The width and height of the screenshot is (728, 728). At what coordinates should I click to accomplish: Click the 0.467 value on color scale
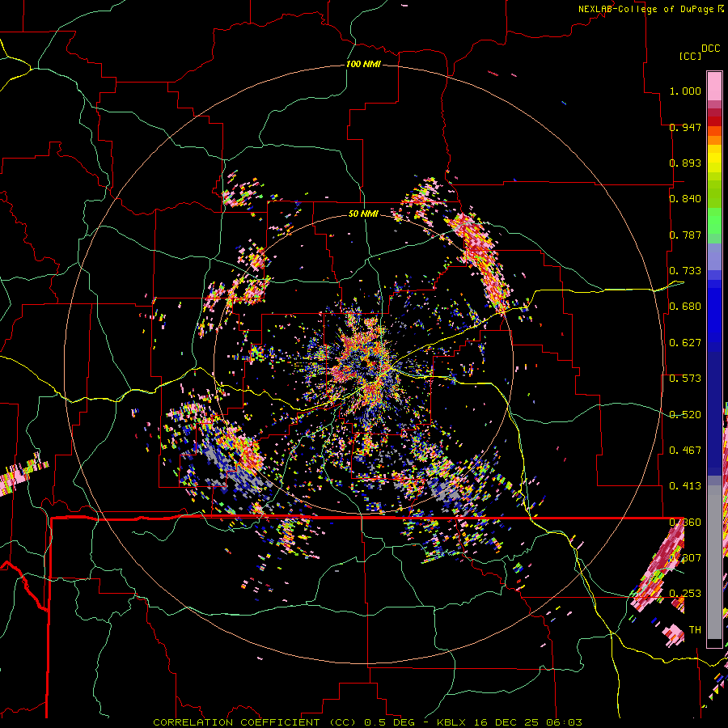[x=685, y=451]
